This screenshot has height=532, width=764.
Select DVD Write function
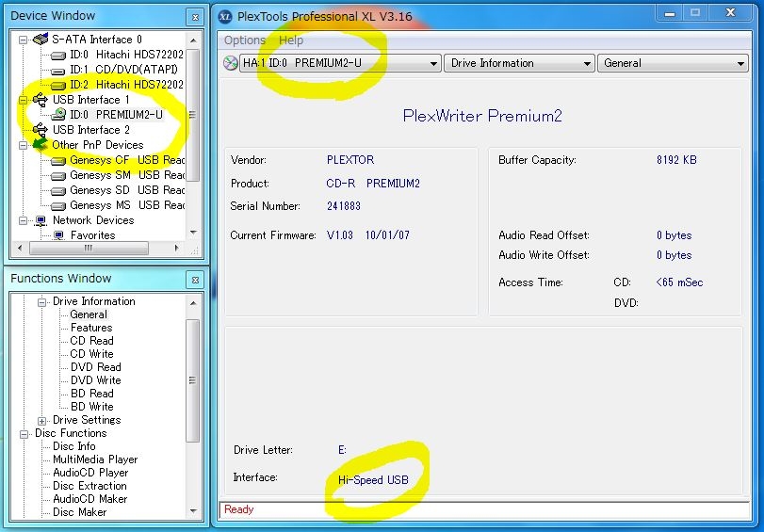click(x=95, y=380)
